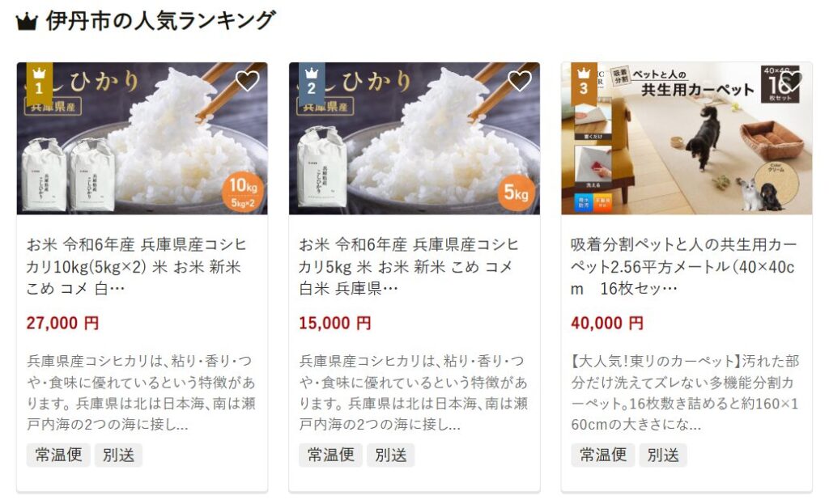
Task: Click the rank 1 gold crown badge
Action: point(39,83)
